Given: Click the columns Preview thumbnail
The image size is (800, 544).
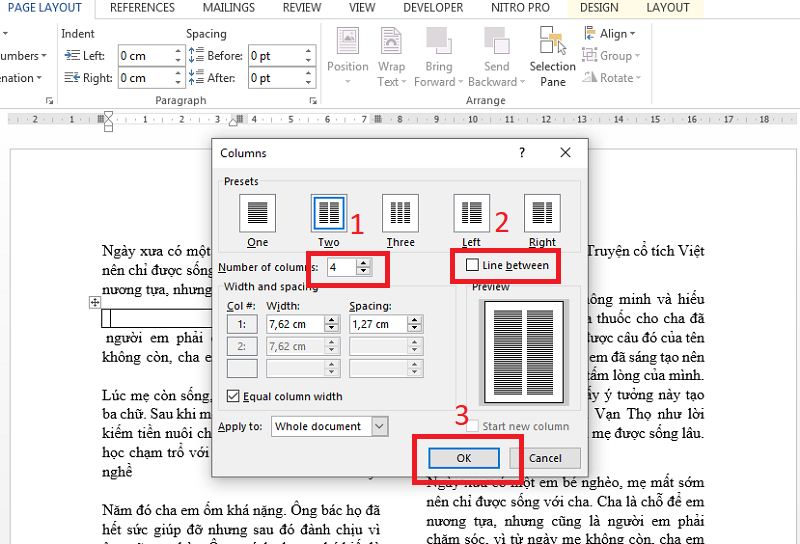Looking at the screenshot, I should click(x=523, y=352).
